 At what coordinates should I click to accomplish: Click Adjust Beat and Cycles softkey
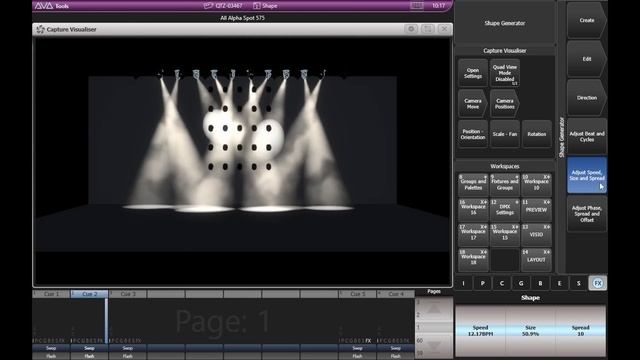(x=587, y=136)
